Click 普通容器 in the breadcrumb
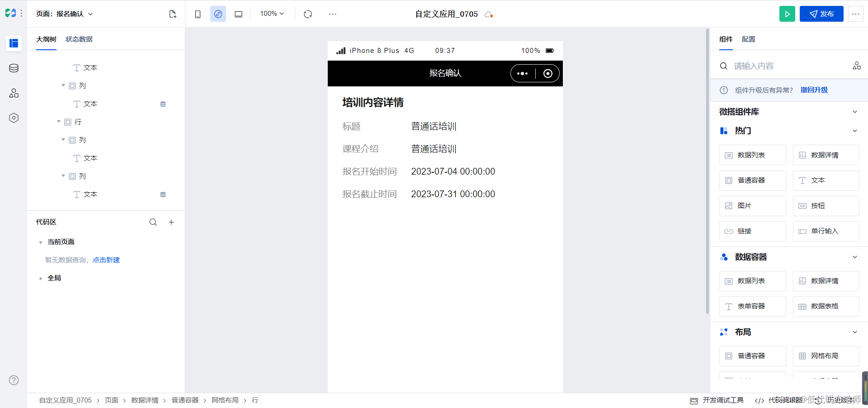Viewport: 868px width, 408px height. click(x=185, y=400)
